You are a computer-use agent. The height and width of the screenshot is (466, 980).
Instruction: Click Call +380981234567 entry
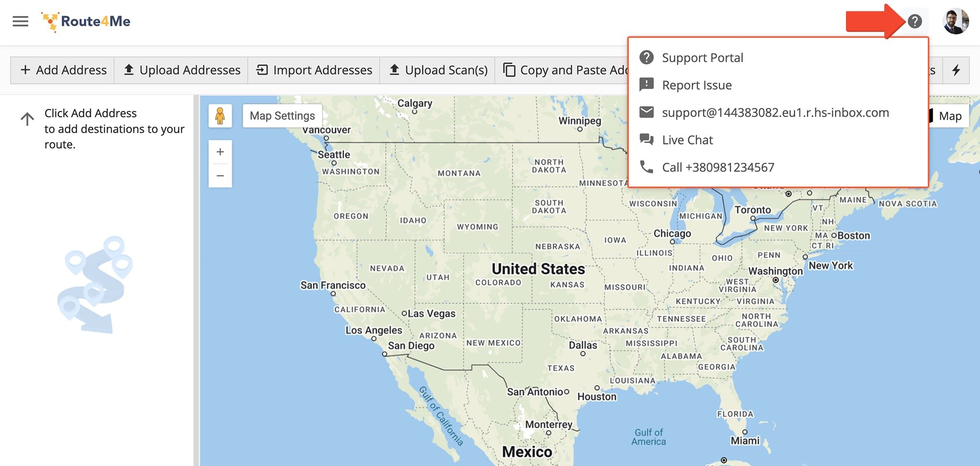[778, 167]
